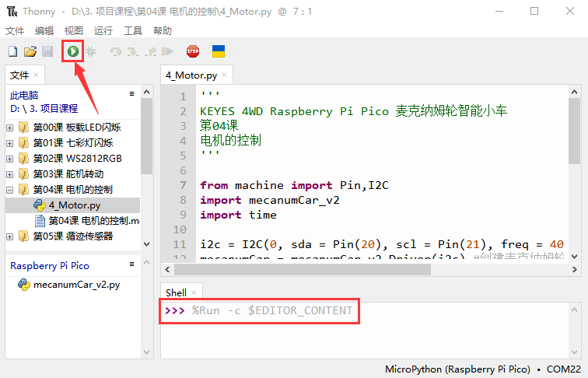This screenshot has height=378, width=588.
Task: Click the editor vertical scrollbar down arrow
Action: (x=575, y=257)
